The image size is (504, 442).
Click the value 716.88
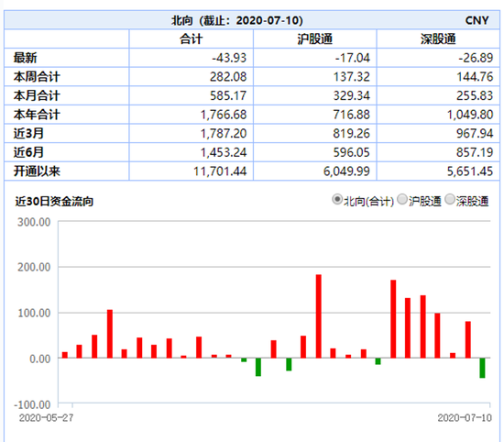tap(352, 115)
